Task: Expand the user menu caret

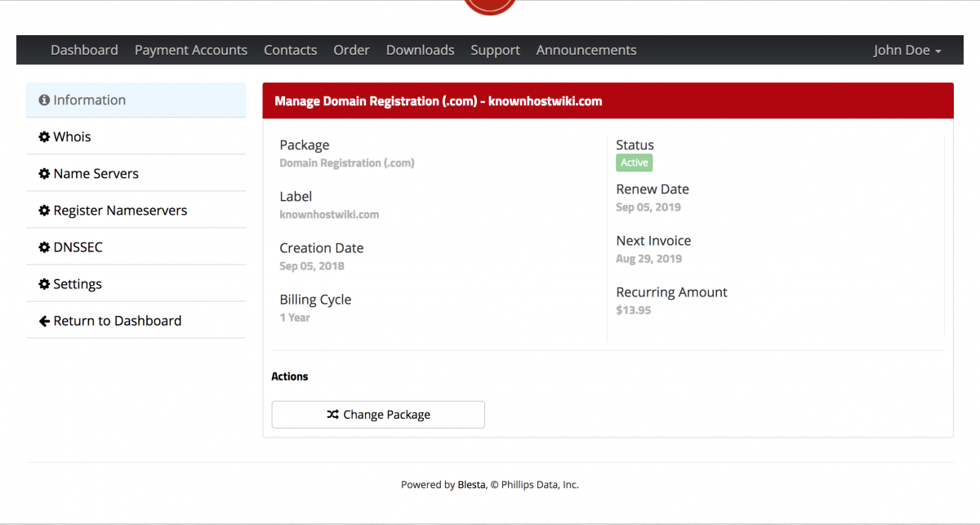Action: click(938, 51)
